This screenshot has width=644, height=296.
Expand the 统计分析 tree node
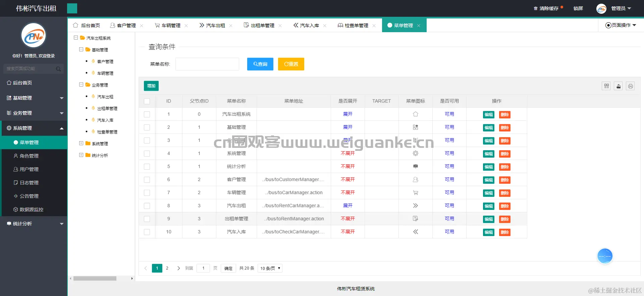point(81,155)
